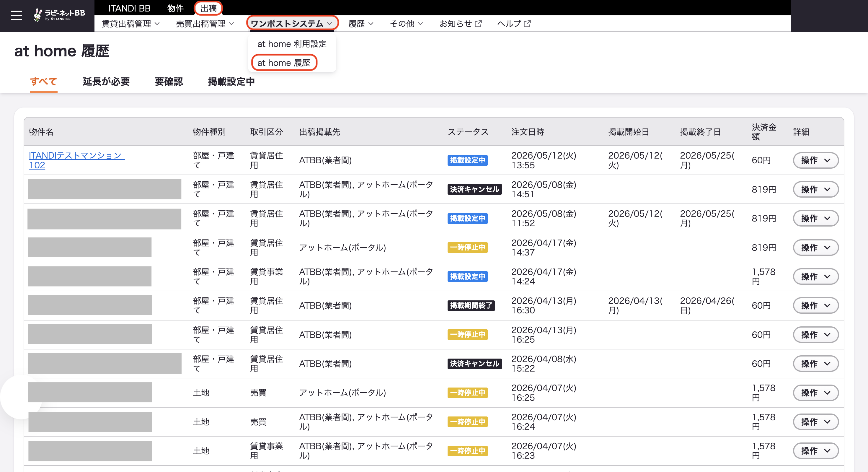This screenshot has height=472, width=868.
Task: Switch to the 延長が必要 tab
Action: (x=106, y=81)
